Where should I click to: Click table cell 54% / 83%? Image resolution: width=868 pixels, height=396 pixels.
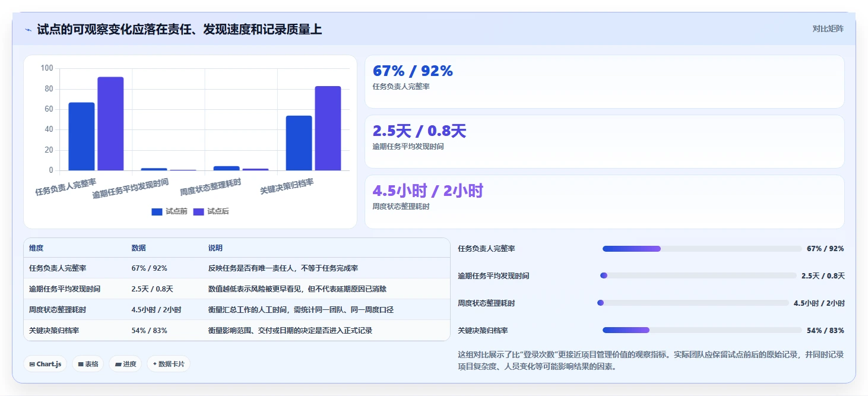click(149, 330)
